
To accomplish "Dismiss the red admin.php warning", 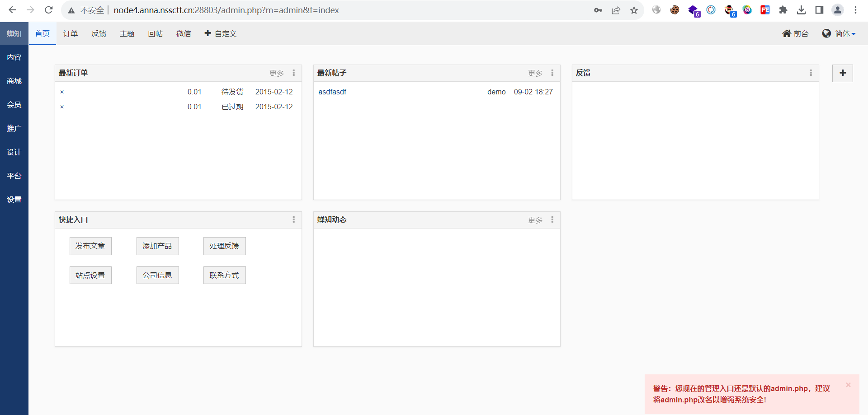I will 848,385.
